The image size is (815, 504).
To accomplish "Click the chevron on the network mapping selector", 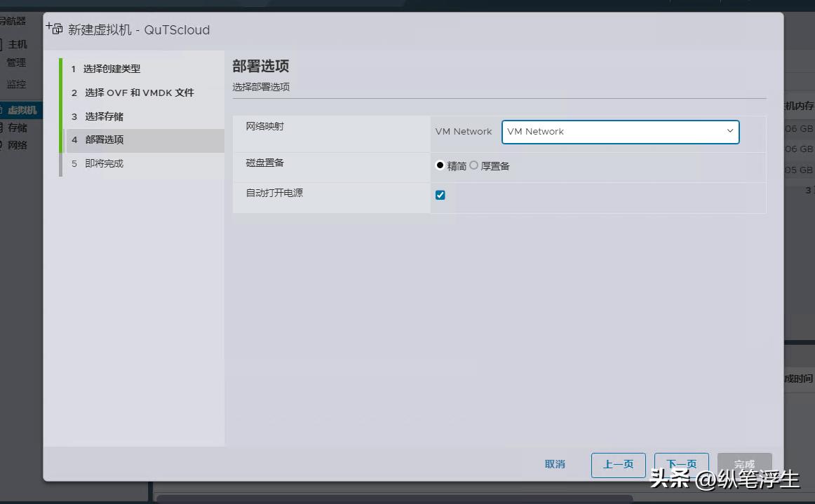I will click(731, 132).
